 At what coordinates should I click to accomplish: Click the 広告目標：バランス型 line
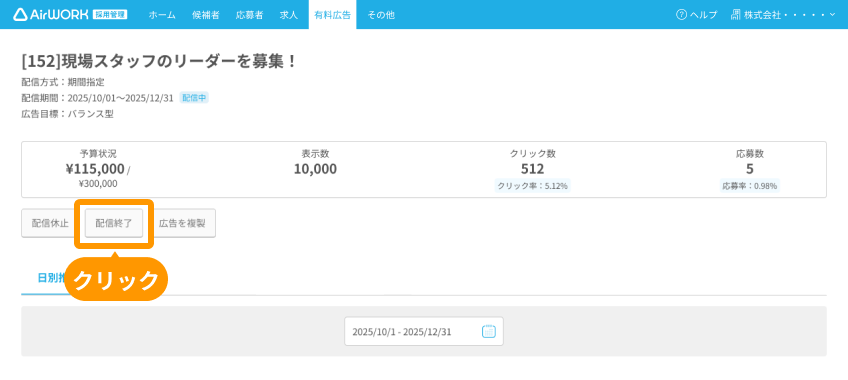(68, 114)
